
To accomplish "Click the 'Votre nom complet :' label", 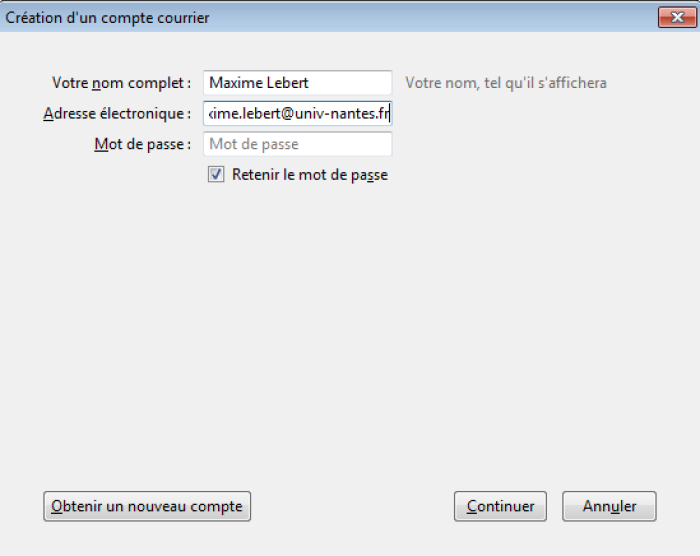I will [x=121, y=83].
